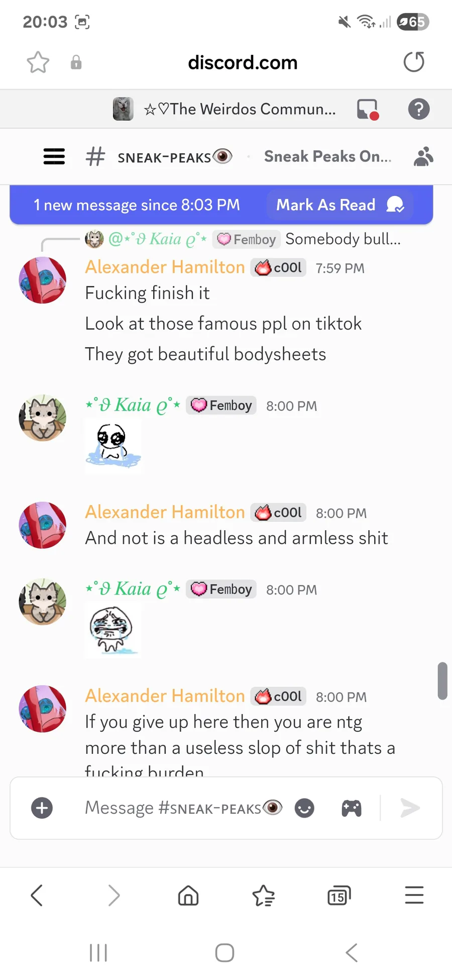Click Mark As Read button
The height and width of the screenshot is (980, 452).
tap(340, 205)
